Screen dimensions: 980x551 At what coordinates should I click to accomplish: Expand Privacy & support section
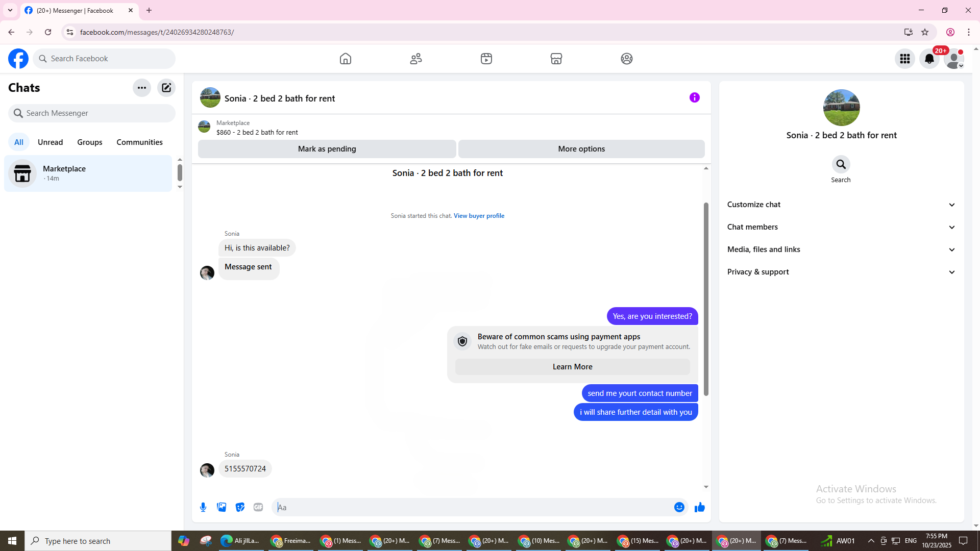point(841,272)
